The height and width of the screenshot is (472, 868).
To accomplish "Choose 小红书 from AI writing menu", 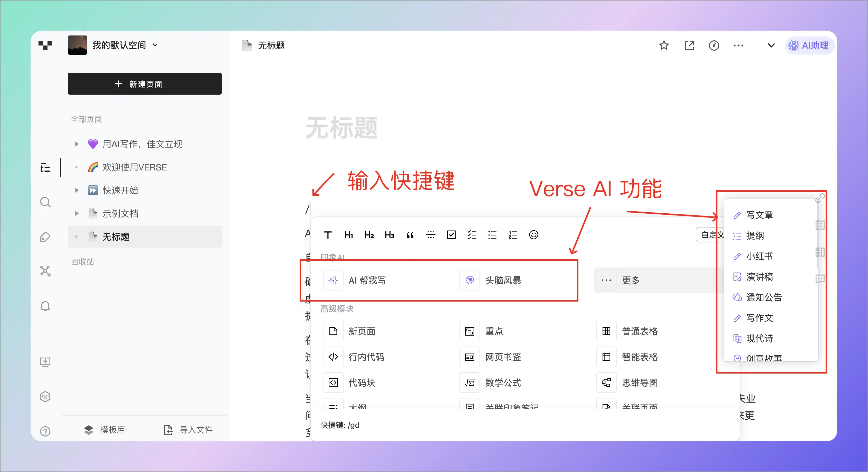I will 759,256.
